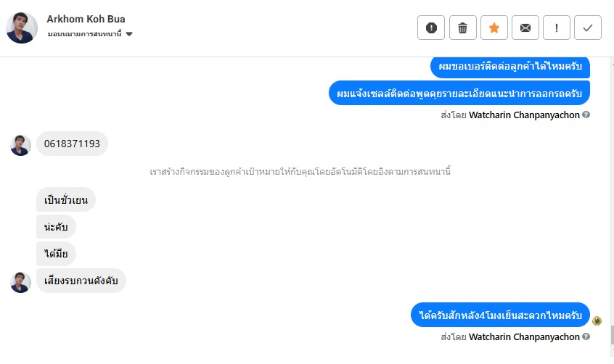Screen dimensions: 614x364
Task: Click help icon beside top Watcharin Chanpanyachon
Action: 586,115
